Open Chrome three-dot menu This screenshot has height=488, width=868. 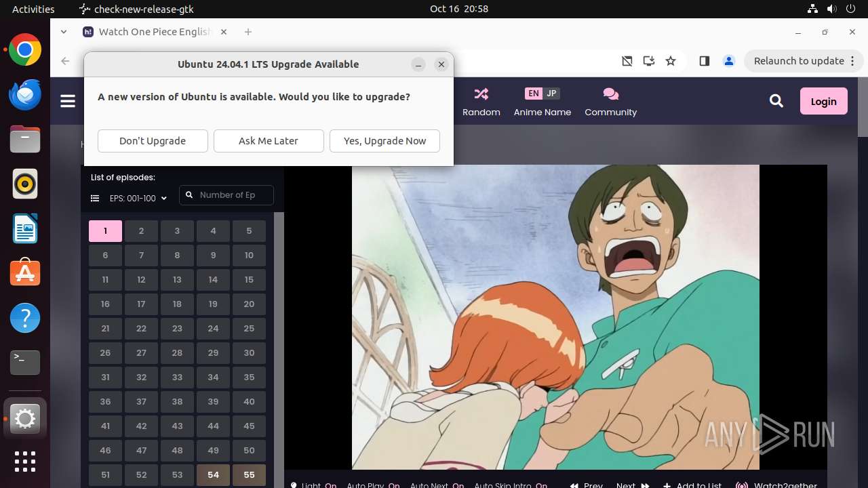854,61
